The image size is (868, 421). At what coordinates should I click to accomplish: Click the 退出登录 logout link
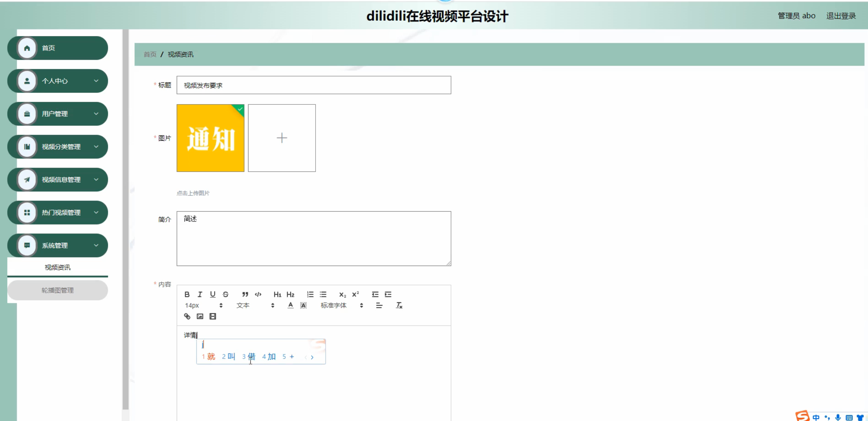(x=841, y=16)
